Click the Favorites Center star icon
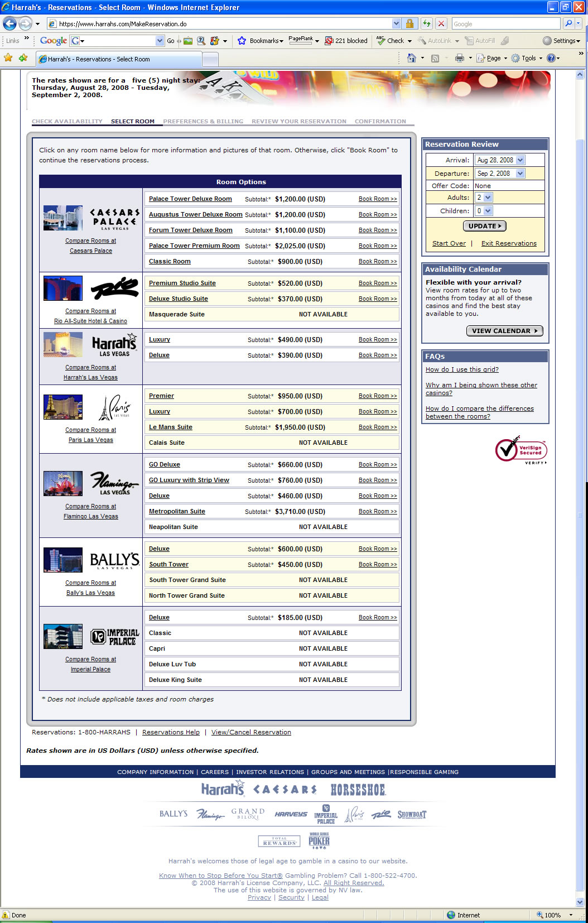The width and height of the screenshot is (588, 923). tap(8, 57)
